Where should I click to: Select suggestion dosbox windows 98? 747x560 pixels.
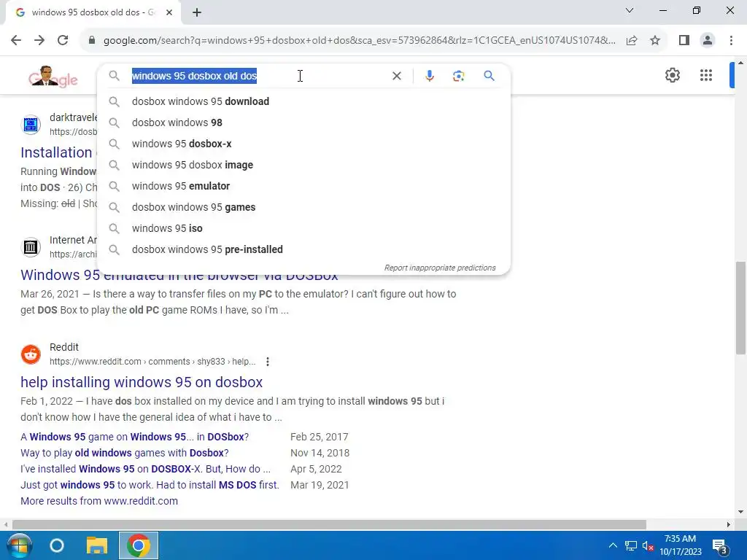click(x=303, y=122)
